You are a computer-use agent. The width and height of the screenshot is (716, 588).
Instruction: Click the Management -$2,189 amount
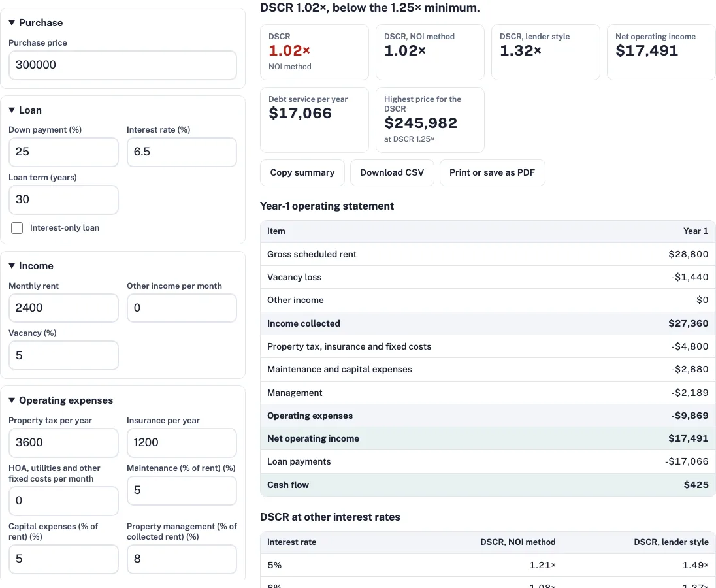689,393
